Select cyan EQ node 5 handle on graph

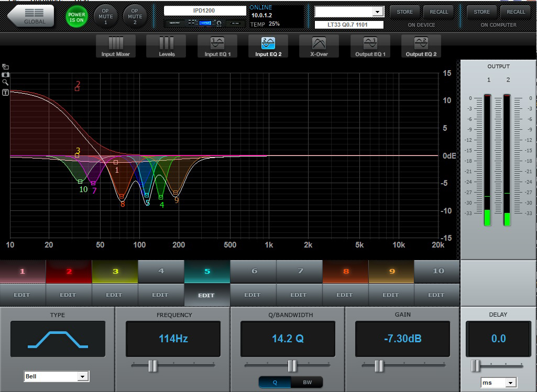pyautogui.click(x=147, y=195)
